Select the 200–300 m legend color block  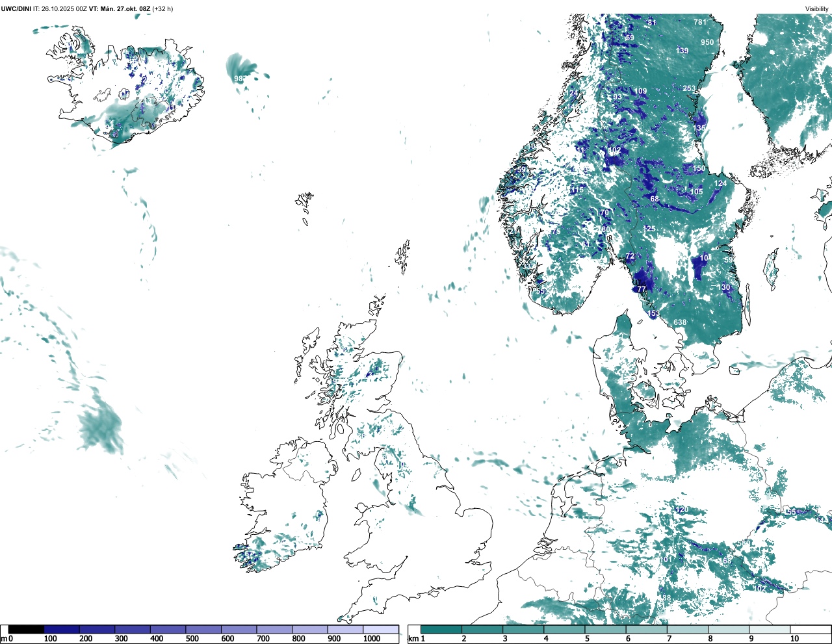[97, 629]
